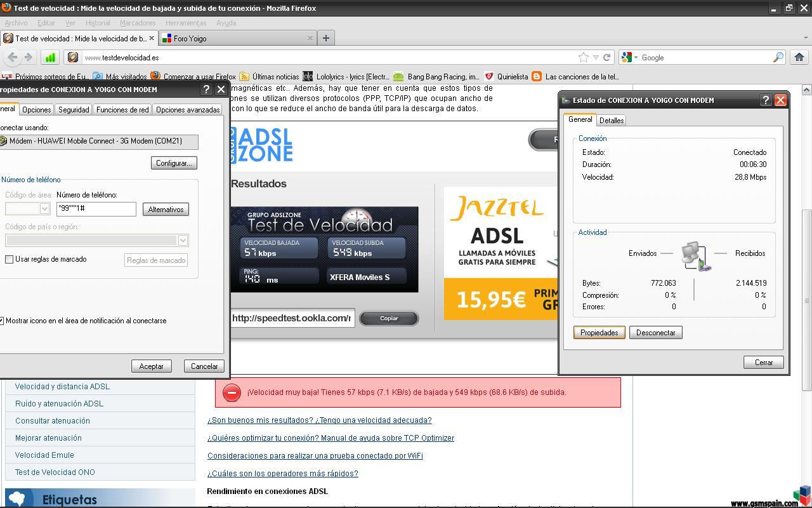Viewport: 812px width, 508px height.
Task: Expand Código de país o región dropdown
Action: (x=183, y=240)
